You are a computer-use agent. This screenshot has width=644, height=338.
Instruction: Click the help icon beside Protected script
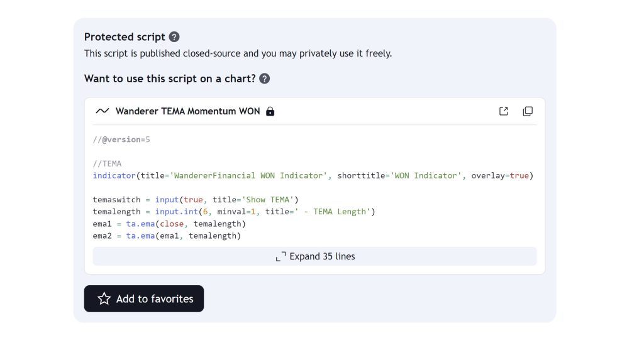(174, 37)
